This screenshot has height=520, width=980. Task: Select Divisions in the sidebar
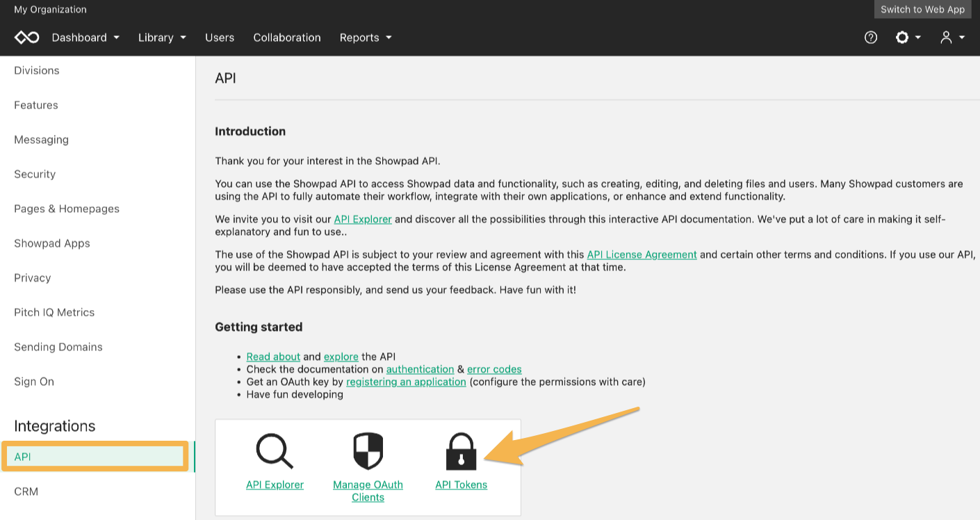(37, 70)
